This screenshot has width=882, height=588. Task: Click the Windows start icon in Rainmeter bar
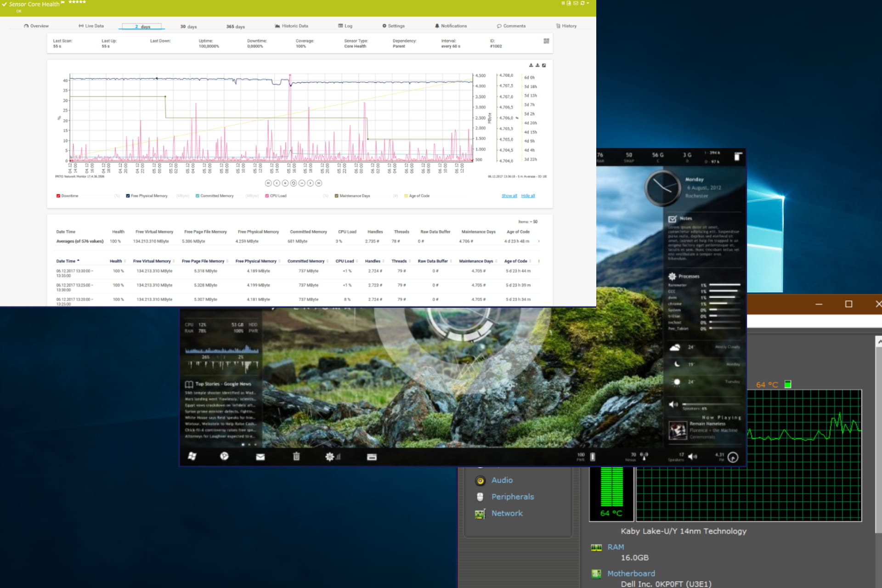point(192,456)
